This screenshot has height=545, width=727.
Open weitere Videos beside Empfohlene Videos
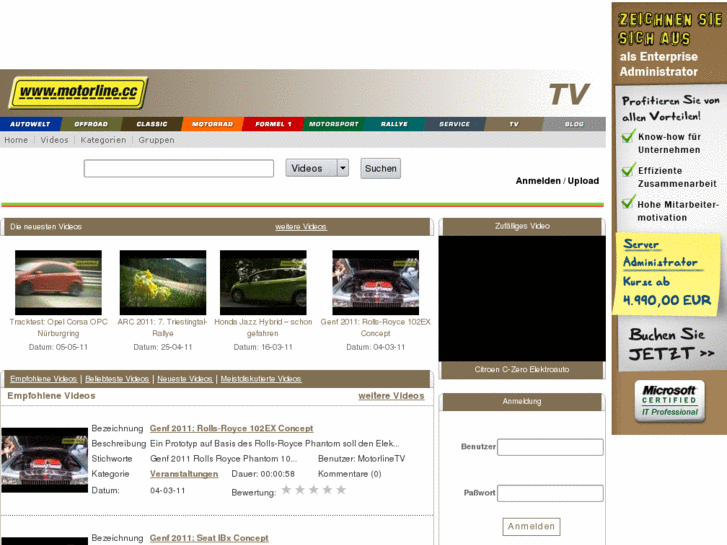(x=391, y=396)
